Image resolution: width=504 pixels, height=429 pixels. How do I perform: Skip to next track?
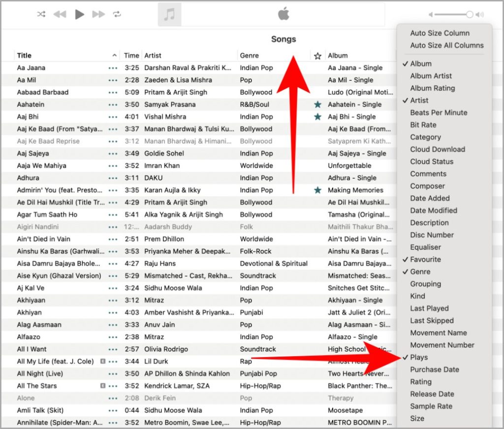[x=98, y=14]
